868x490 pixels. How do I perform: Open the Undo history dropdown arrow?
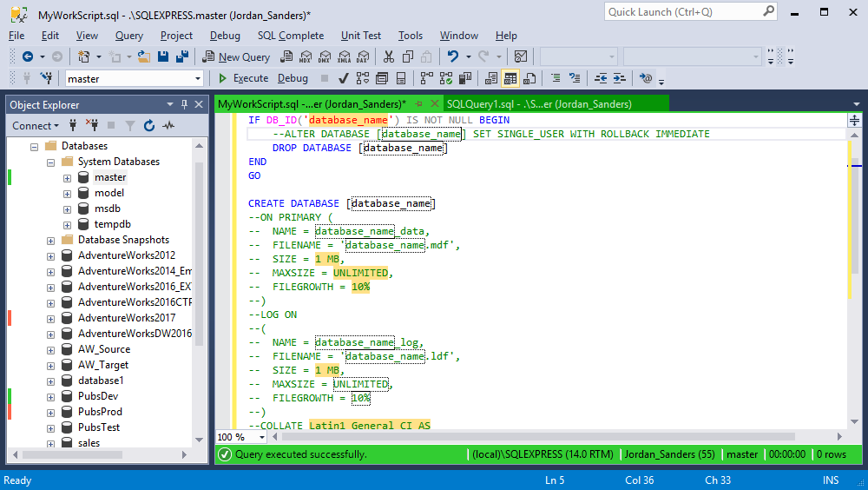click(469, 56)
